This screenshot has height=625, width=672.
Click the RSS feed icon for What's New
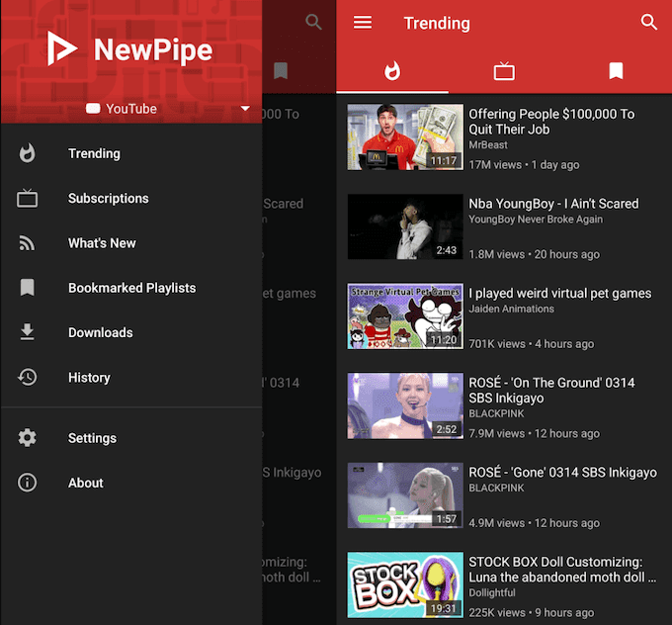[x=27, y=243]
